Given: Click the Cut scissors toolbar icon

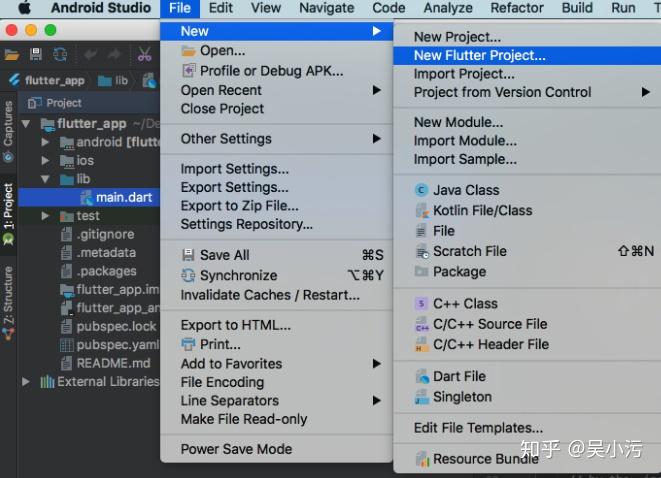Looking at the screenshot, I should pos(147,54).
